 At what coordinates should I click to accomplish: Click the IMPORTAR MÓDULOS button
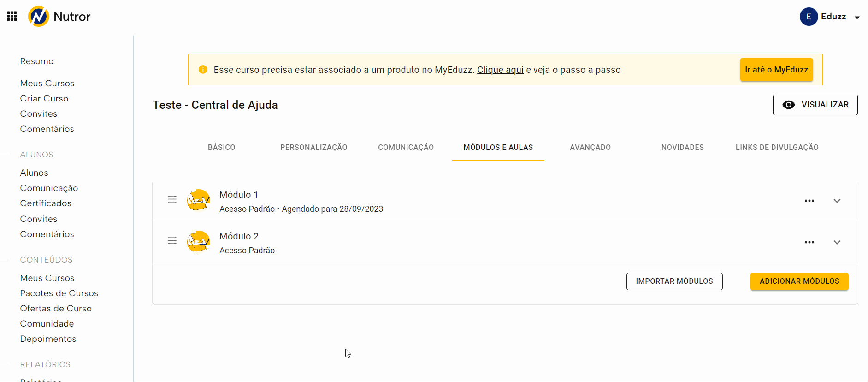tap(674, 281)
